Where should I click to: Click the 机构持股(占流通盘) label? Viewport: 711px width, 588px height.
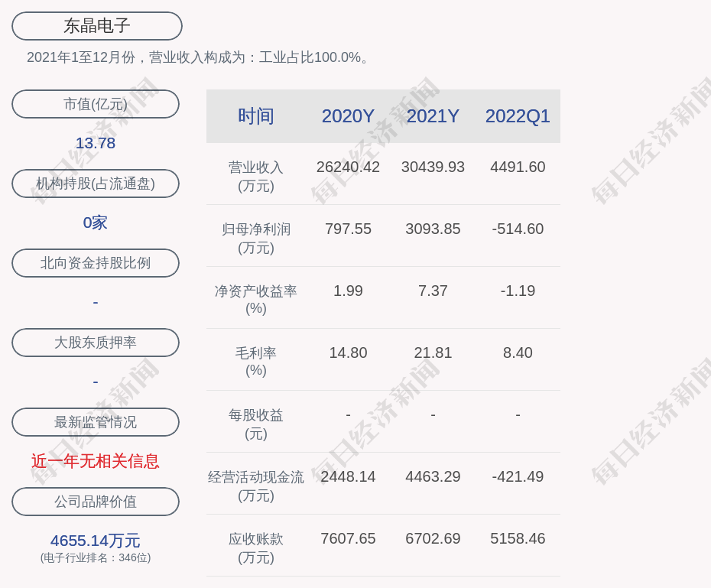tap(96, 184)
